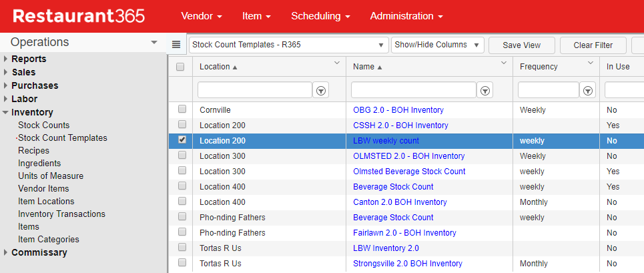The image size is (644, 273).
Task: Go to Stock Counts in sidebar
Action: [x=44, y=125]
